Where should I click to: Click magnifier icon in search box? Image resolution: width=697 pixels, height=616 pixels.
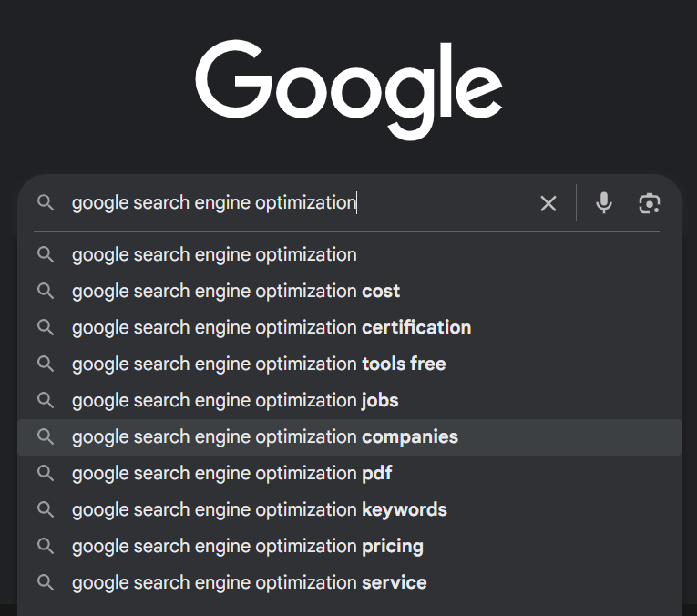pyautogui.click(x=46, y=203)
